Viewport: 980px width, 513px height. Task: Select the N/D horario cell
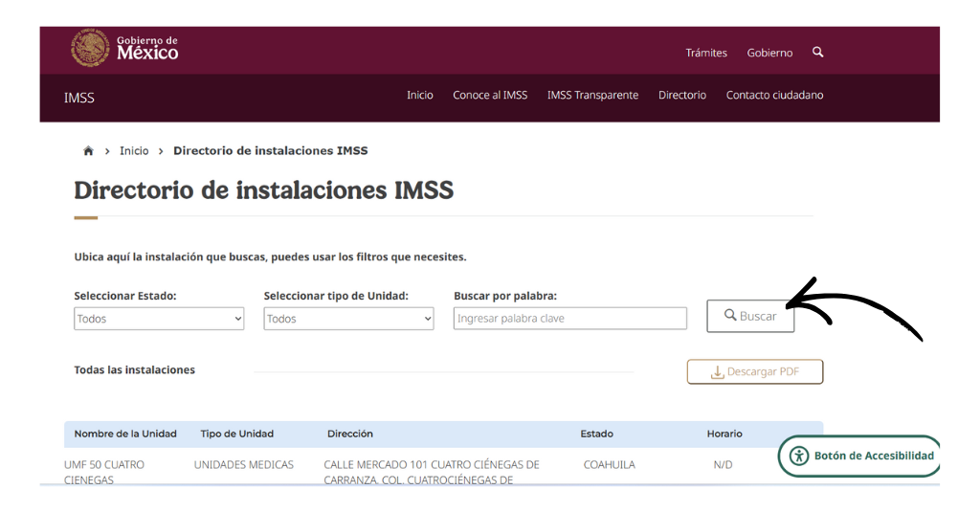point(724,465)
